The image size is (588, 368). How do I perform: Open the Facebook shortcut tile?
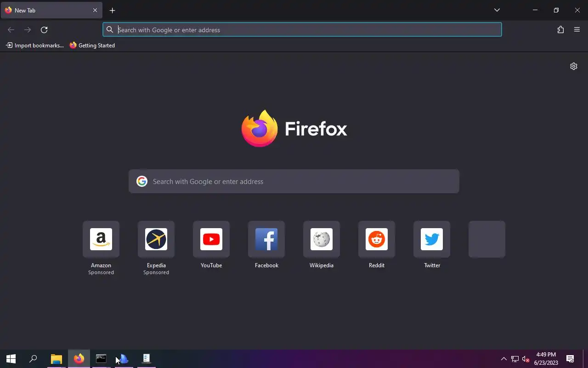pos(266,239)
